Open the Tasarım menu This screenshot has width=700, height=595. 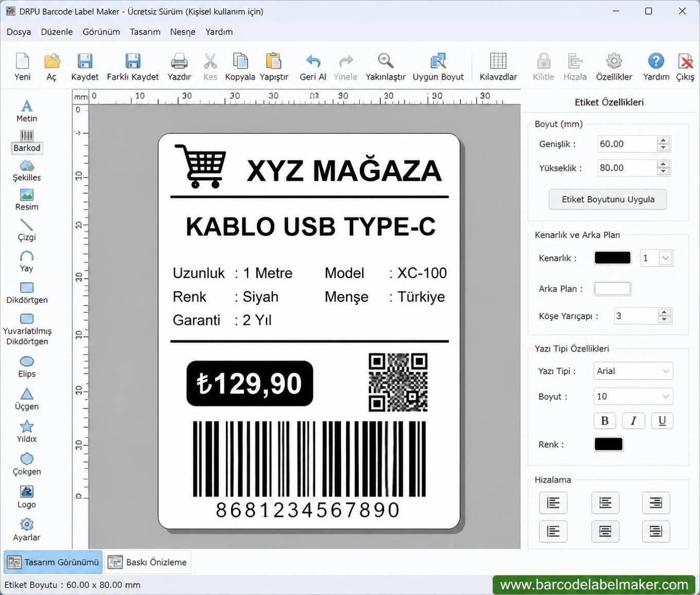coord(145,32)
